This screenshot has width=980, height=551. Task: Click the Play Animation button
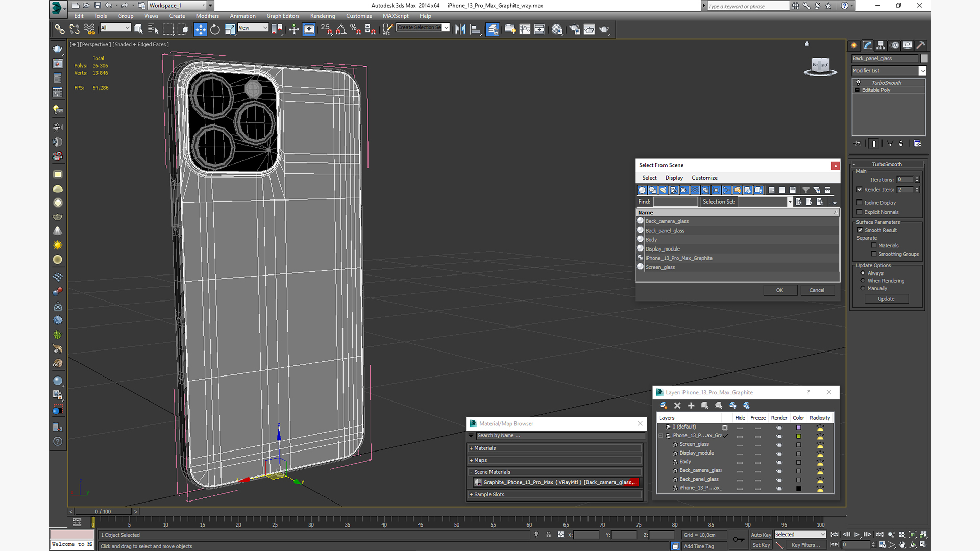pos(857,535)
